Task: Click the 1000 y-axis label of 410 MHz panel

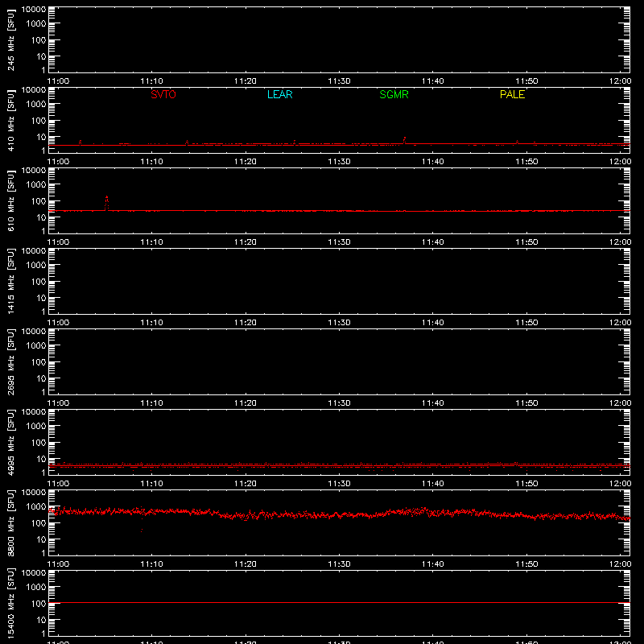Action: (x=36, y=105)
